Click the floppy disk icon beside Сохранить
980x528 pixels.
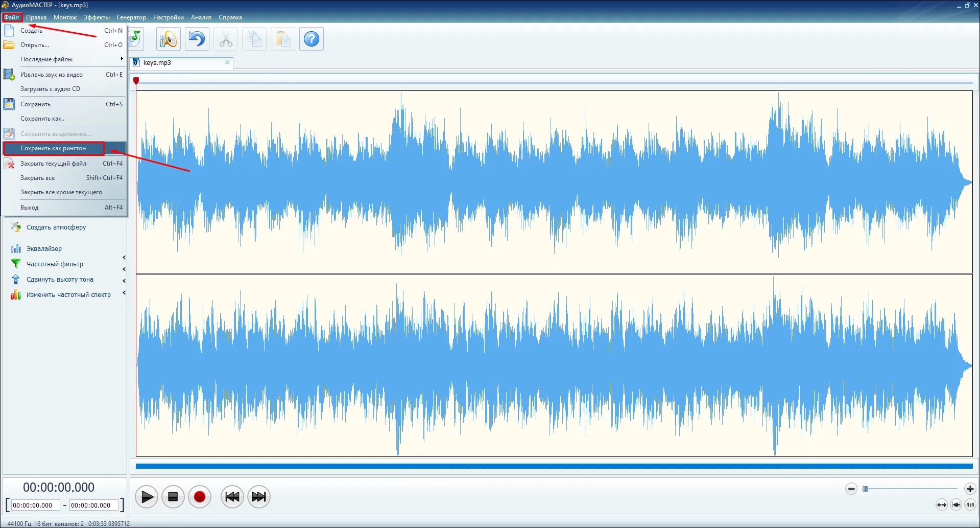(x=9, y=104)
